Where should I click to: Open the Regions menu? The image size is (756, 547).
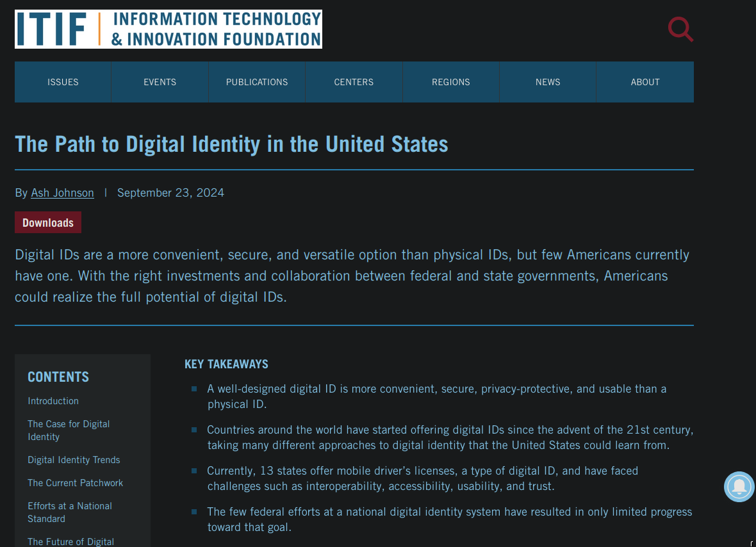(451, 82)
